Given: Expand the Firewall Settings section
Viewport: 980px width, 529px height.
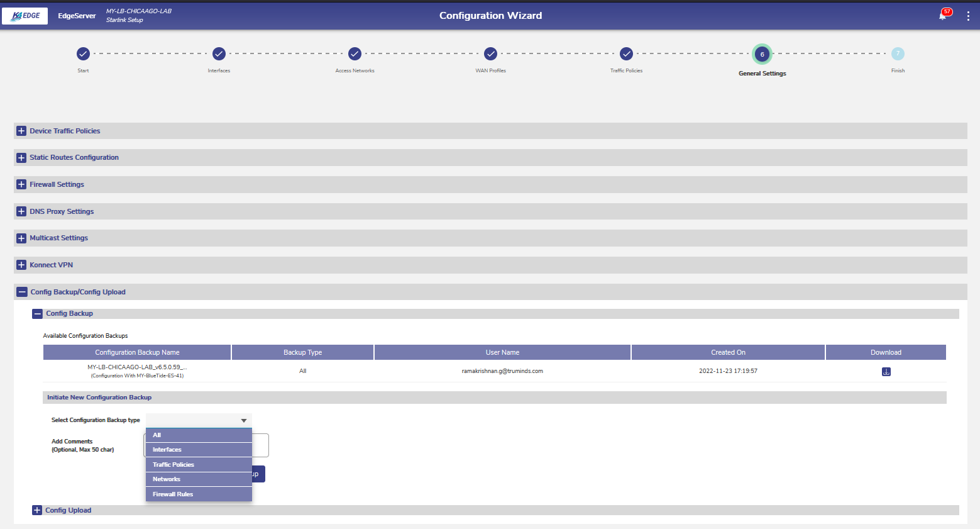Looking at the screenshot, I should point(21,184).
